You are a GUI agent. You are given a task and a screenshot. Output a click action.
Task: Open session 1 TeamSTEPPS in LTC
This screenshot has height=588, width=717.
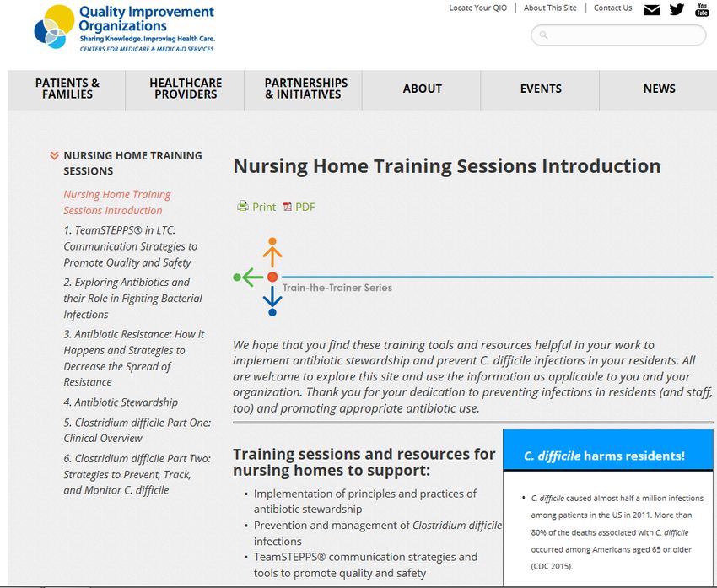tap(130, 246)
